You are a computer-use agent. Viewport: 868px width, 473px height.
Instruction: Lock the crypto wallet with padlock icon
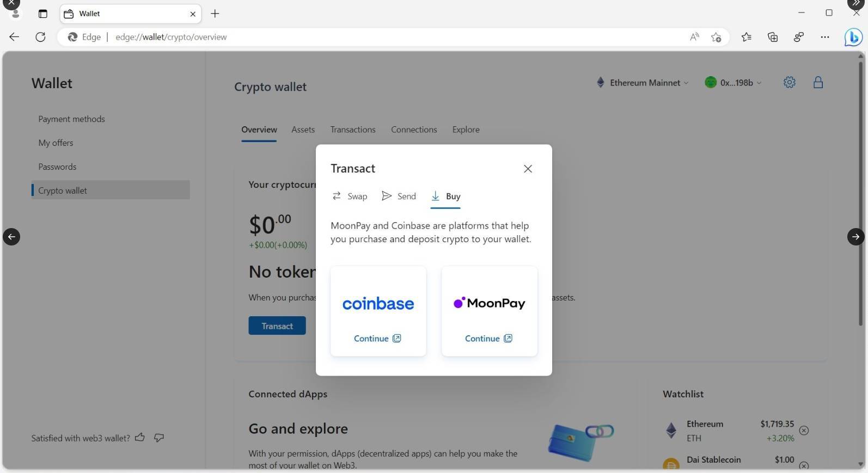818,82
